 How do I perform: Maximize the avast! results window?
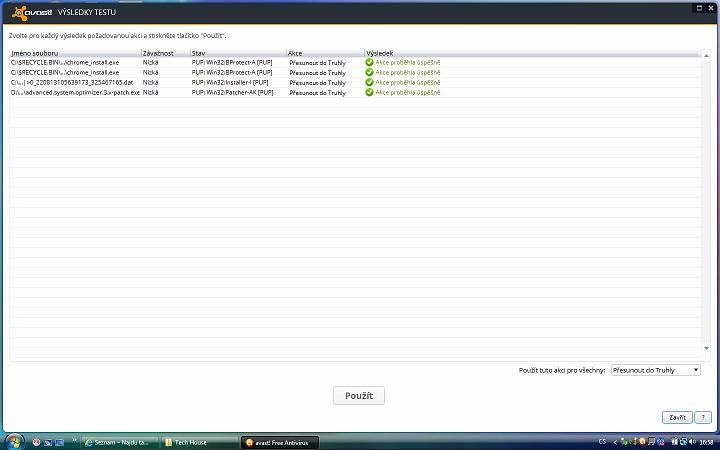[699, 8]
